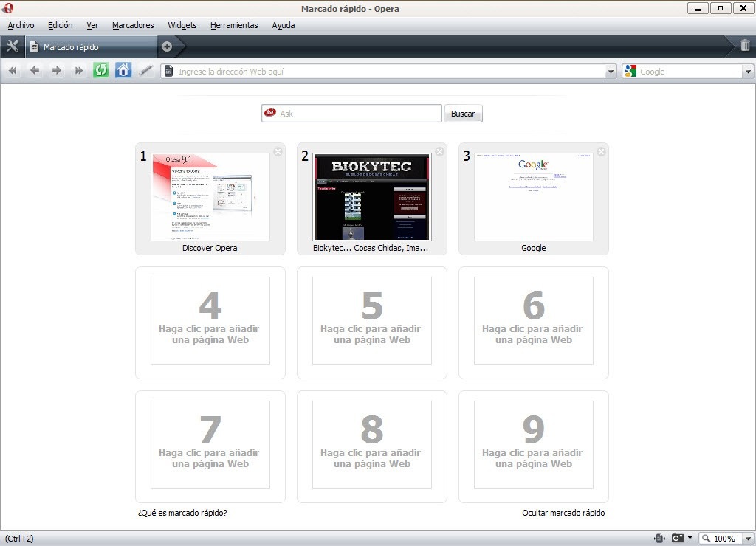756x546 pixels.
Task: Click the 100% zoom value
Action: 724,539
